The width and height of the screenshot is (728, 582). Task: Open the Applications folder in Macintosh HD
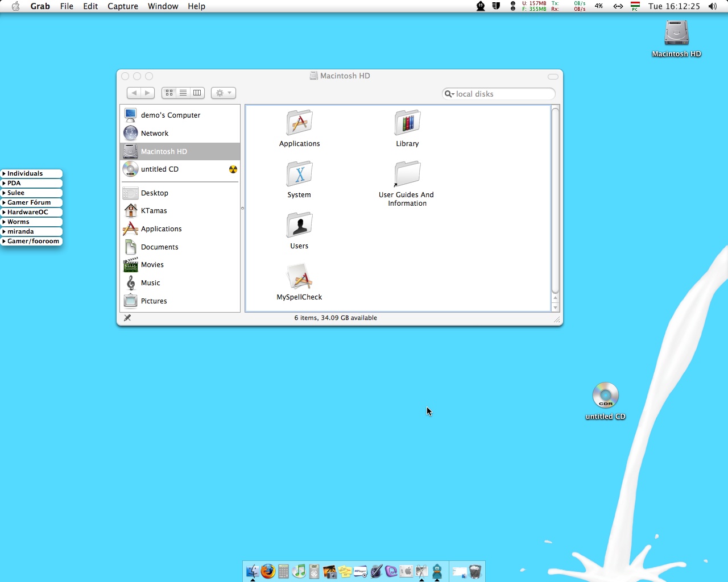pos(299,122)
